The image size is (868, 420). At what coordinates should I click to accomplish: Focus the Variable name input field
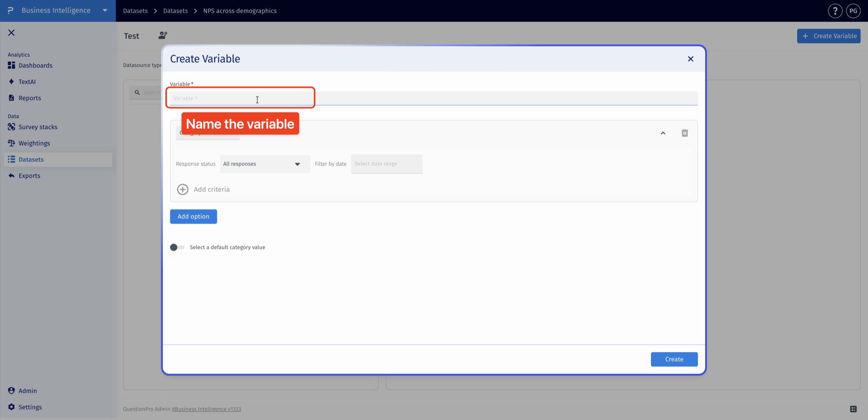click(434, 98)
